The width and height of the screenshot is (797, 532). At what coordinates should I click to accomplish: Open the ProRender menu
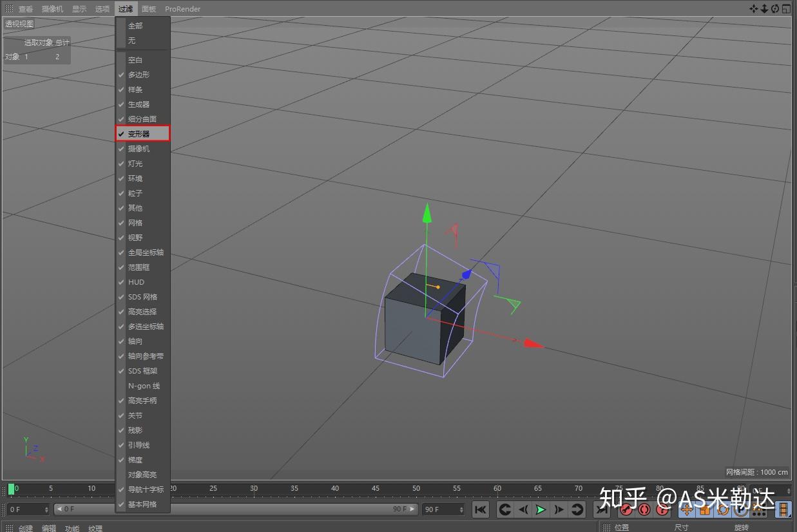coord(182,8)
